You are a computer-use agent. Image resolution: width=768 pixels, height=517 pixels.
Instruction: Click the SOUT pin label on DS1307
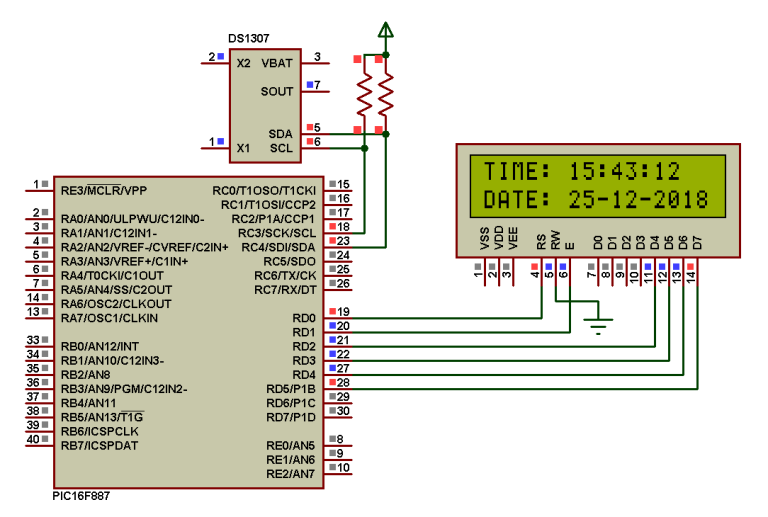[x=277, y=92]
